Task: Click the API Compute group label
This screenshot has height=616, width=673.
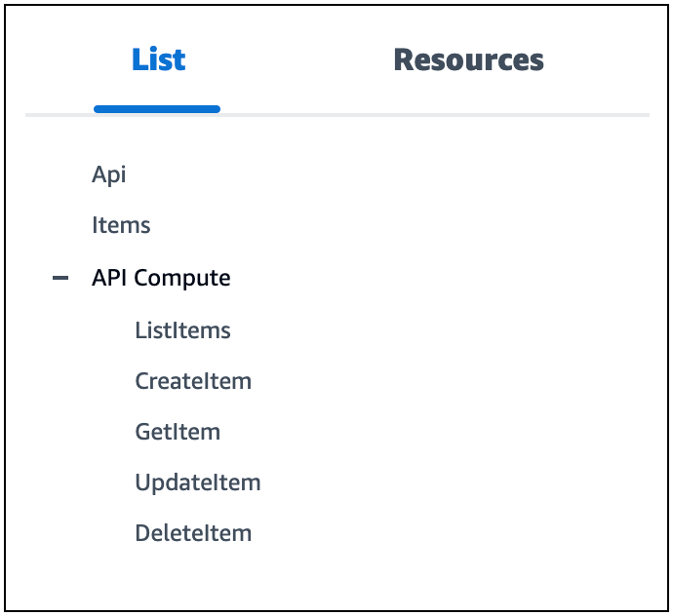Action: 161,279
